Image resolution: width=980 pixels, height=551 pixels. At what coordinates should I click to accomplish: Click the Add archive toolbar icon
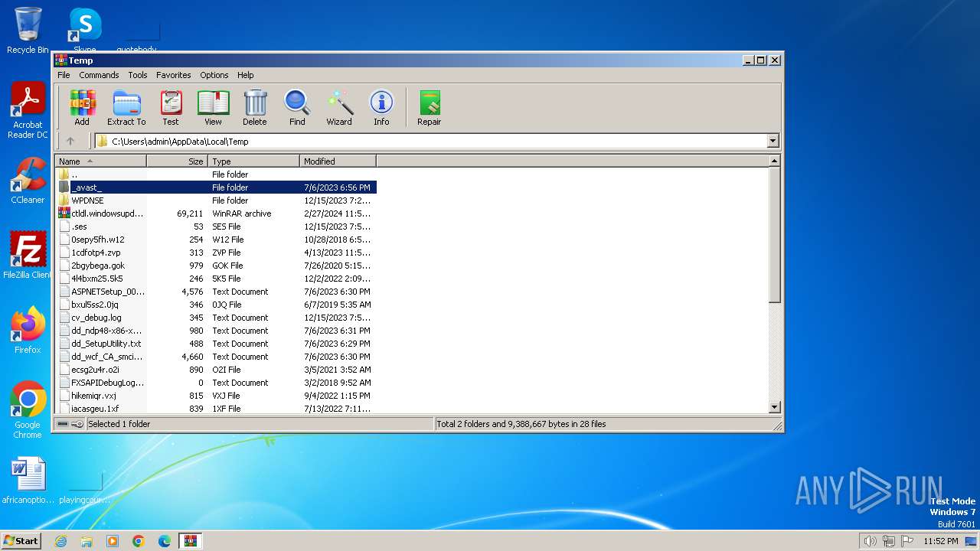[x=82, y=107]
